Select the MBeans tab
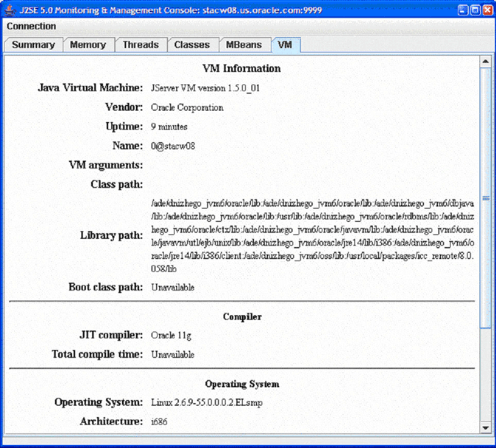The image size is (496, 448). click(244, 45)
